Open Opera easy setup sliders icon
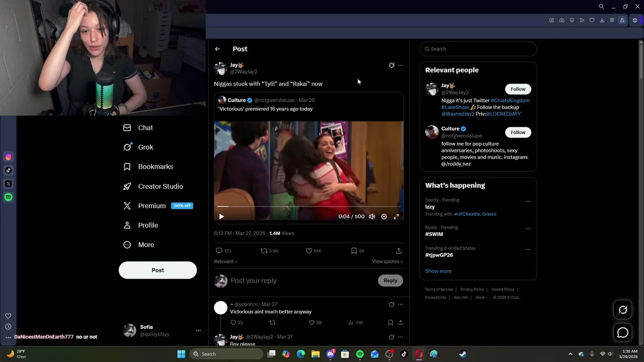This screenshot has width=644, height=362. 612,20
